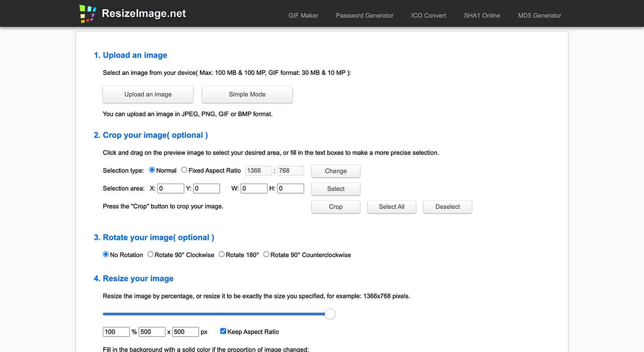Choose Rotate 180° option
This screenshot has width=644, height=352.
point(222,254)
